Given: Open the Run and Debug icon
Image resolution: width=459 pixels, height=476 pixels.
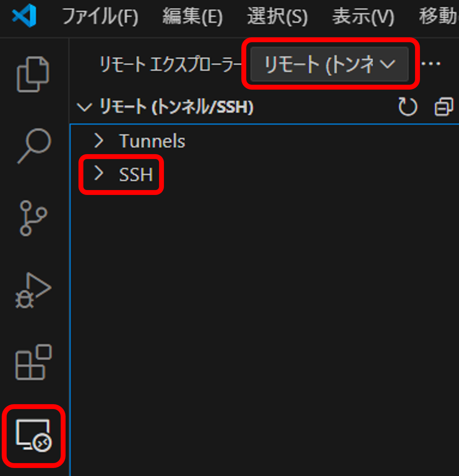Looking at the screenshot, I should point(33,290).
